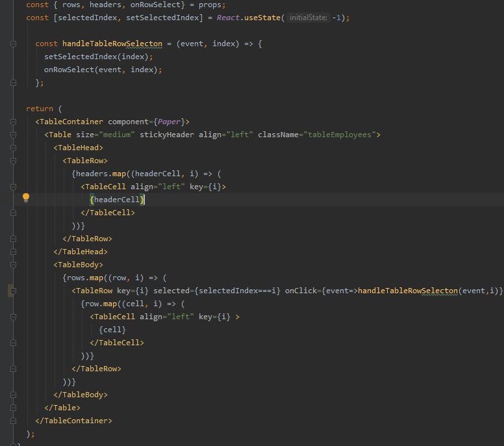Collapse the handleTableRowSelecton function fold marker

tap(13, 44)
